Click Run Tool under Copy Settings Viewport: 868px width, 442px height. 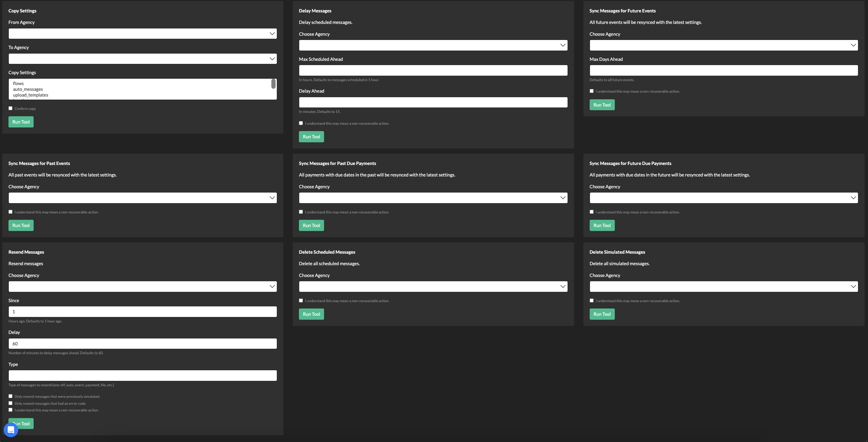coord(21,122)
